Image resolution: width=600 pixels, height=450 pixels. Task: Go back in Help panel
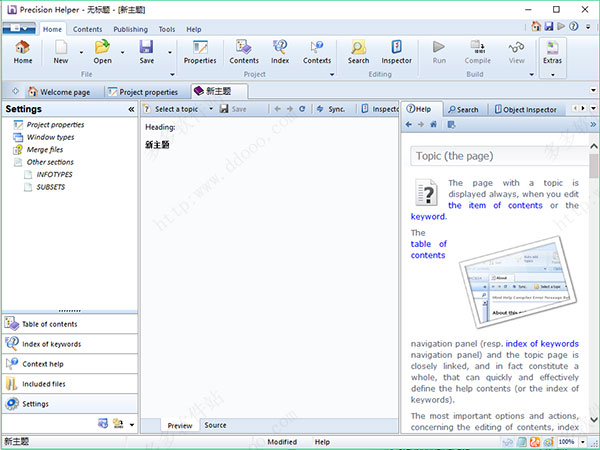pos(409,124)
